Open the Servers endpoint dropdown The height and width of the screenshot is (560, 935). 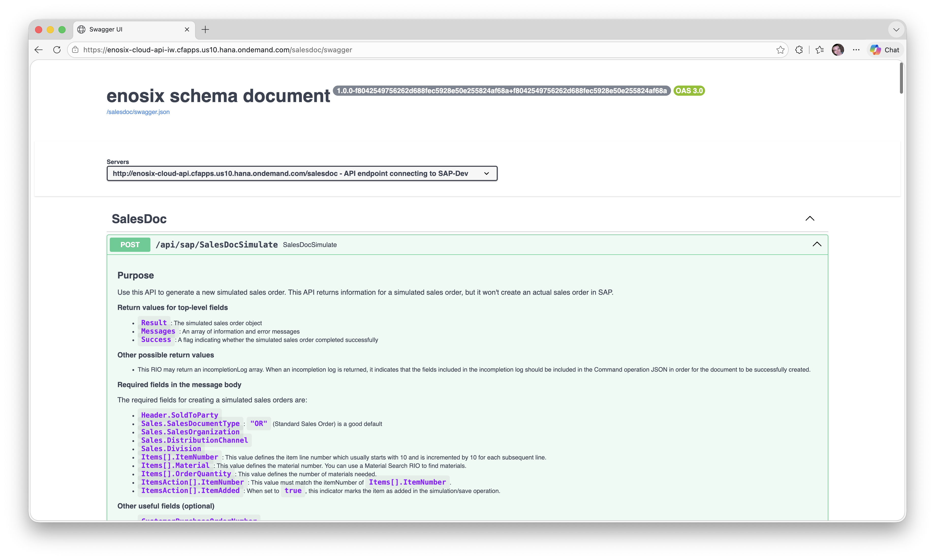tap(486, 173)
